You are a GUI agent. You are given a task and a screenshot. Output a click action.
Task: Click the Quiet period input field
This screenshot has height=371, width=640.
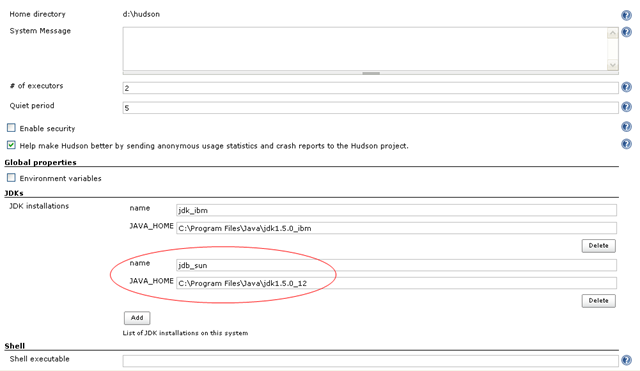point(371,108)
